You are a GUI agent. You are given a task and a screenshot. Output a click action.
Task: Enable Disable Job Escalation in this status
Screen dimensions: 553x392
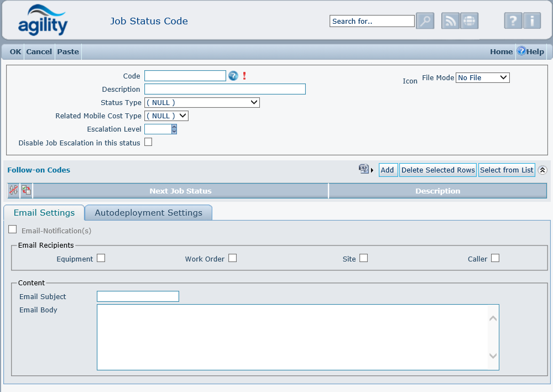click(148, 142)
